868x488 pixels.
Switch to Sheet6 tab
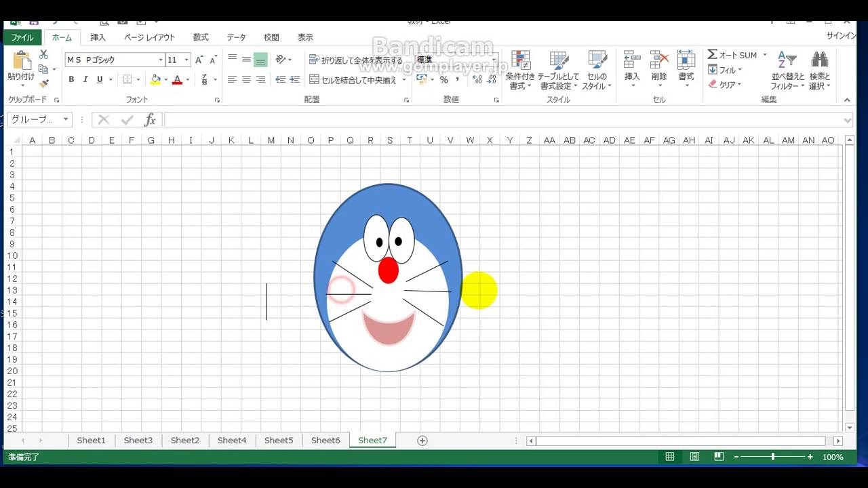[x=325, y=441]
